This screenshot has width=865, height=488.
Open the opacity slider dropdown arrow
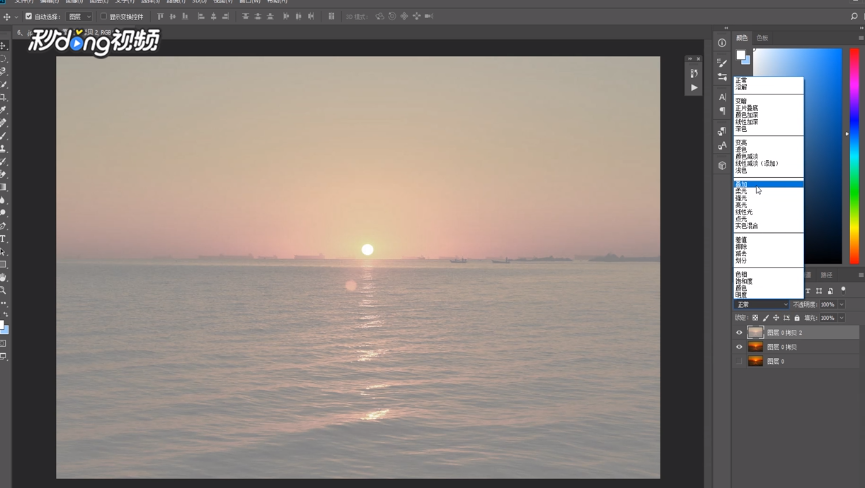tap(841, 304)
